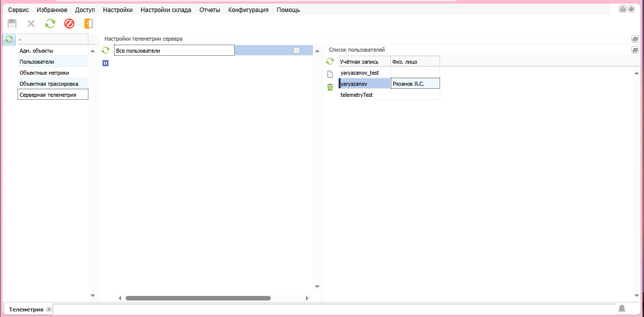Open notifications via the bell icon

tap(622, 308)
